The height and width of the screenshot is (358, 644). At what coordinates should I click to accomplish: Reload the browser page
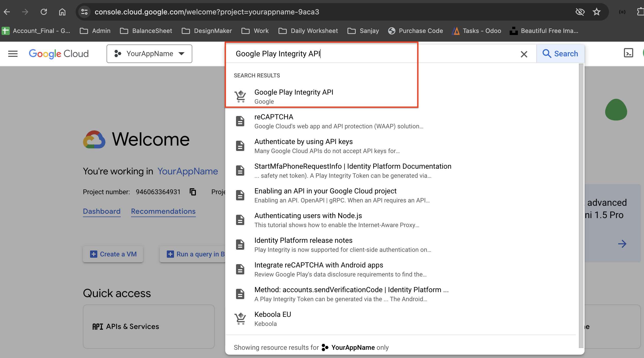44,12
